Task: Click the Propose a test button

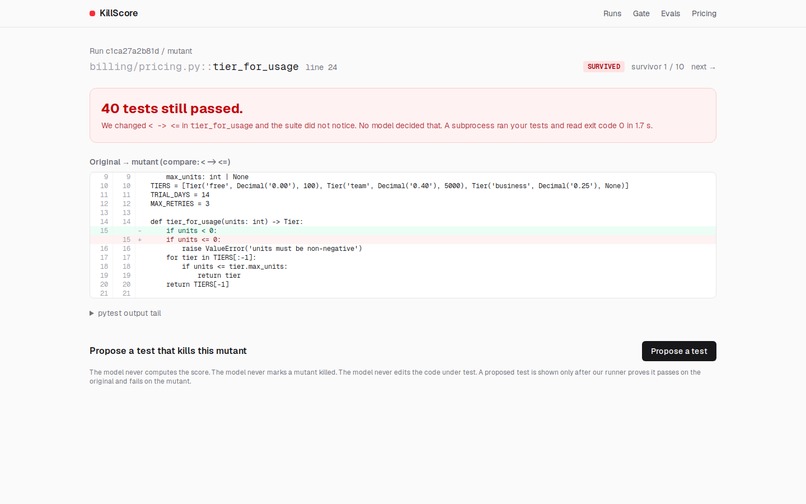Action: [679, 351]
